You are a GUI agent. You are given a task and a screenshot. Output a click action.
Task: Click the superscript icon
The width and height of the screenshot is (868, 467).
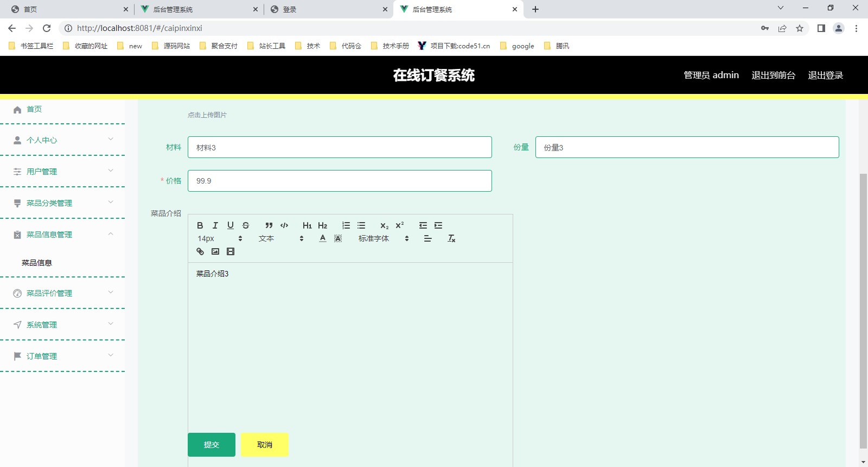point(400,225)
